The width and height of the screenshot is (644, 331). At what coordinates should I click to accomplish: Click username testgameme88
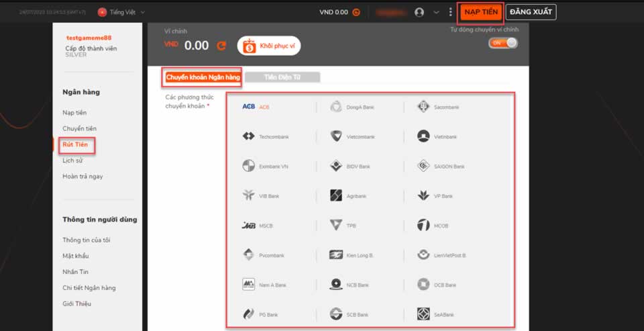click(x=89, y=38)
